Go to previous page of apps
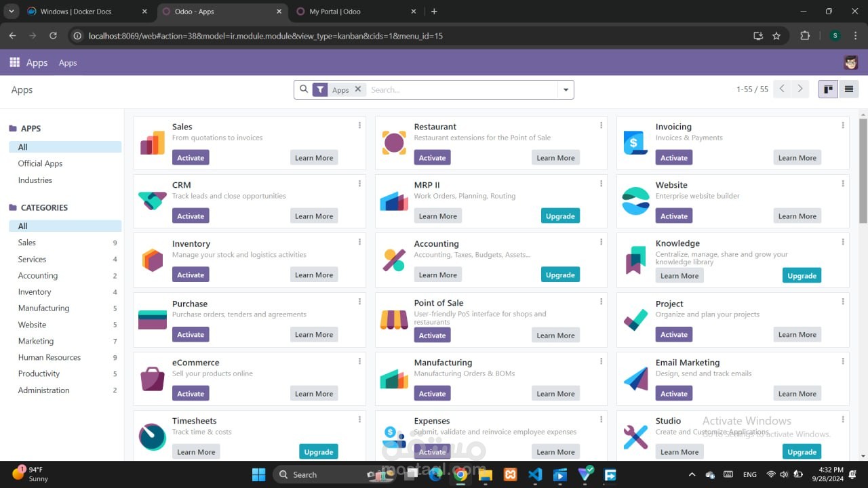Viewport: 868px width, 488px height. [783, 89]
